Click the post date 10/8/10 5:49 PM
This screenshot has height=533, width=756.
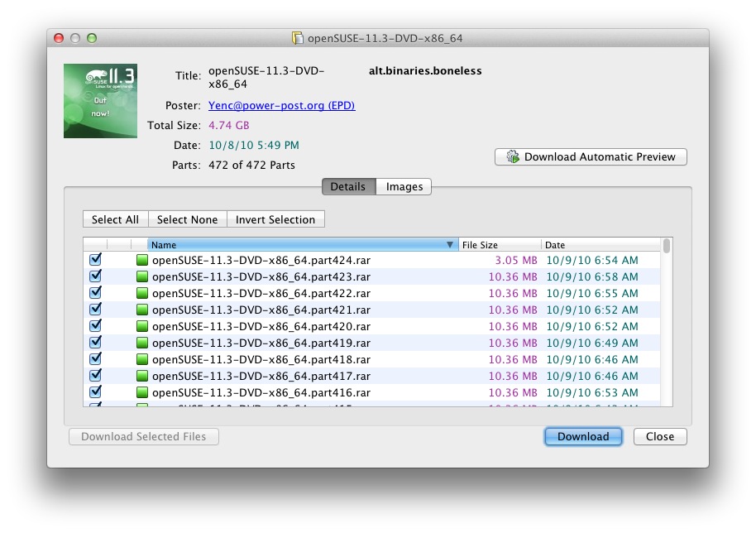coord(254,145)
